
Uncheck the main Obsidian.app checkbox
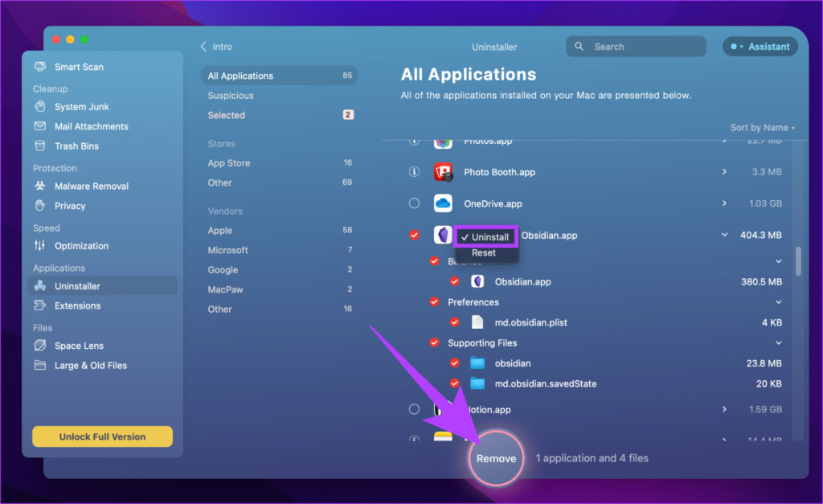click(x=414, y=235)
